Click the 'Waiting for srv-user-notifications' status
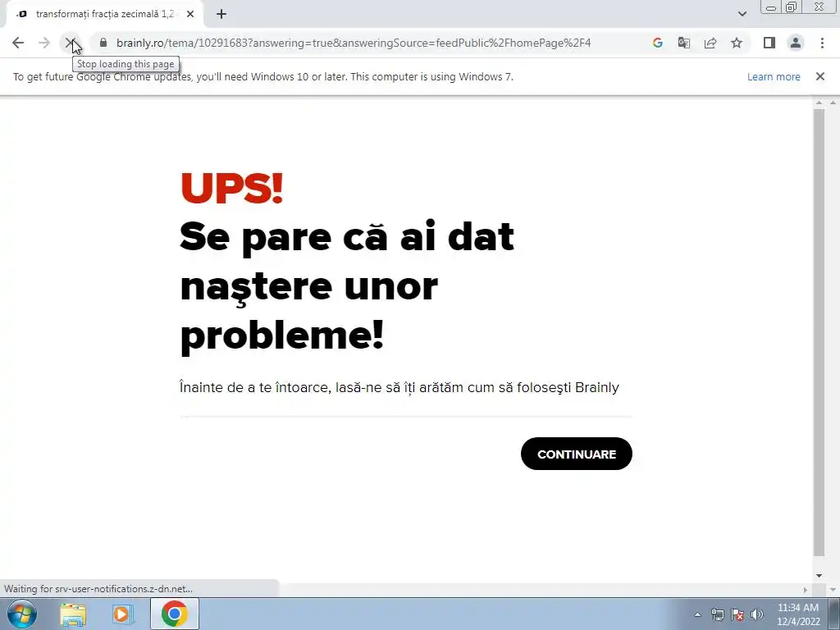This screenshot has height=630, width=840. point(98,589)
